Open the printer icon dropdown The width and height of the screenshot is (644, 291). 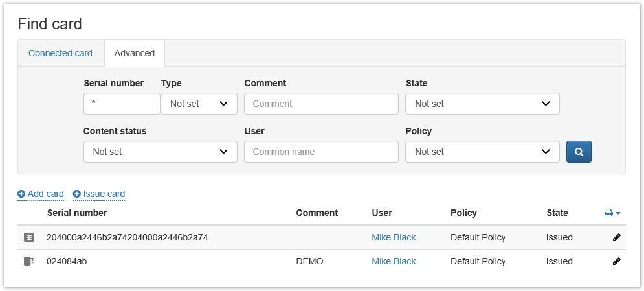pyautogui.click(x=612, y=213)
